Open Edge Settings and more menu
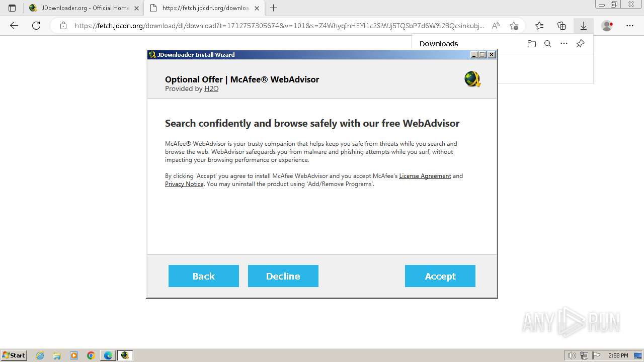Screen dimensions: 644x362 click(x=630, y=26)
